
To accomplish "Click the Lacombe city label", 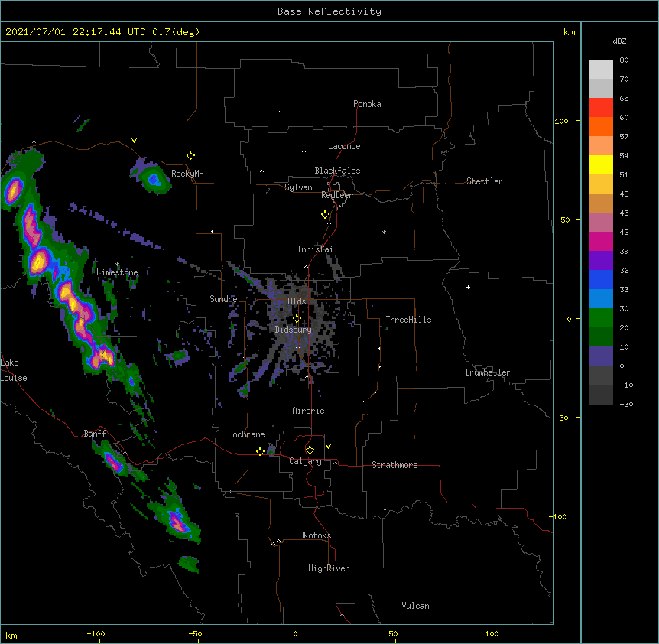I will point(344,146).
